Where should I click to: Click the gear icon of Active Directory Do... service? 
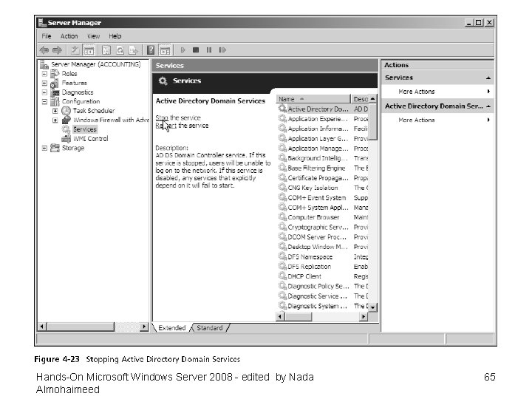(x=282, y=109)
